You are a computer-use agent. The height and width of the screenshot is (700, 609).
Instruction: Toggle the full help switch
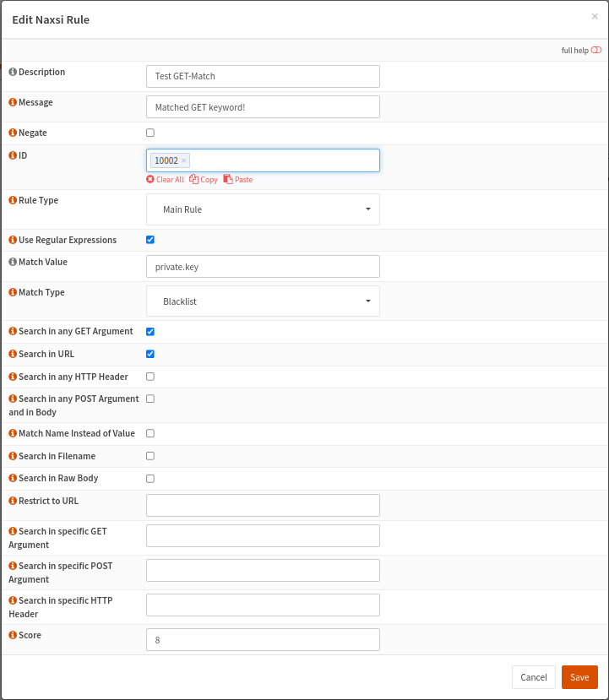pos(597,50)
